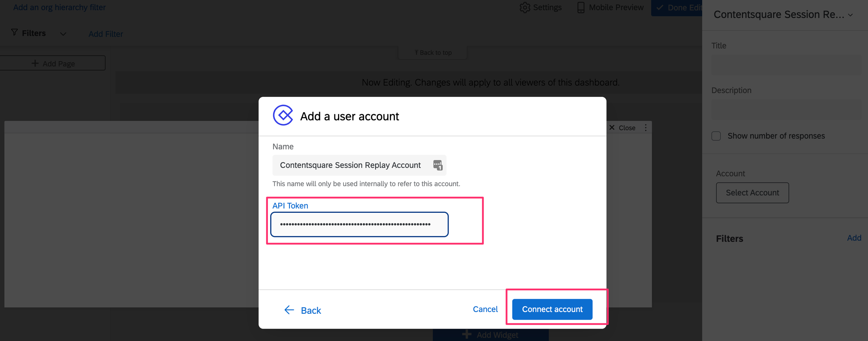Image resolution: width=868 pixels, height=341 pixels.
Task: Click 'Now Editing' banner text
Action: click(x=490, y=82)
